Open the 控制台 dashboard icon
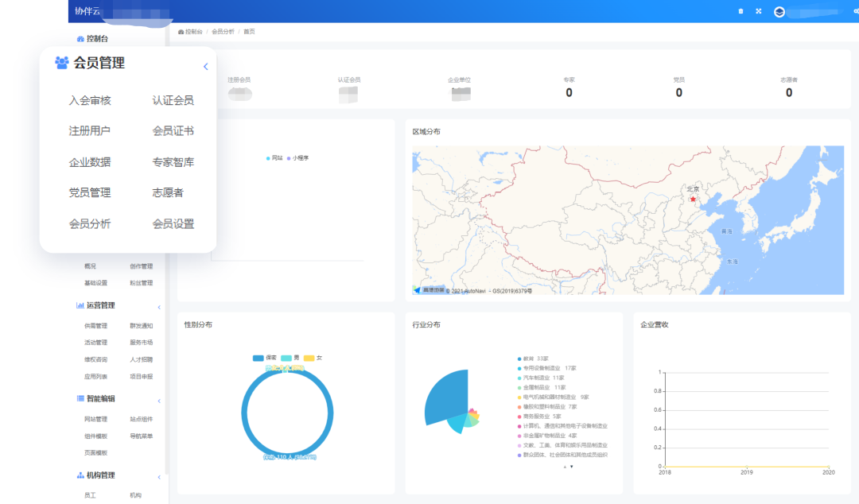 click(80, 37)
